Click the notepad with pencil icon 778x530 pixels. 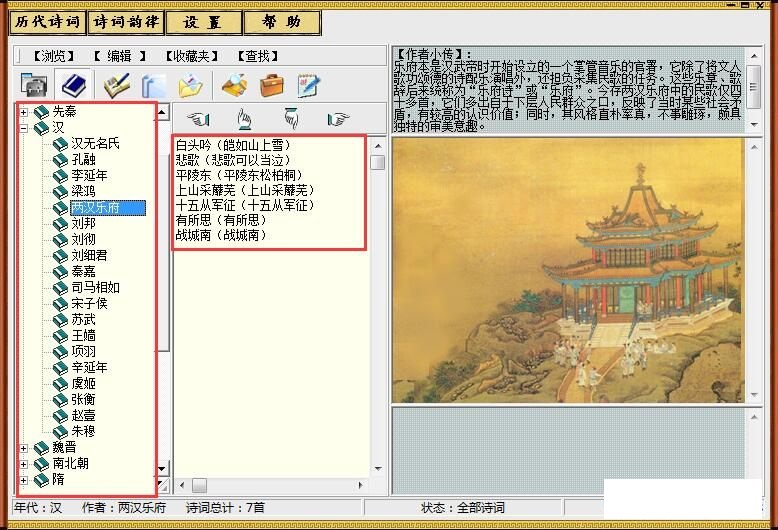tap(309, 85)
